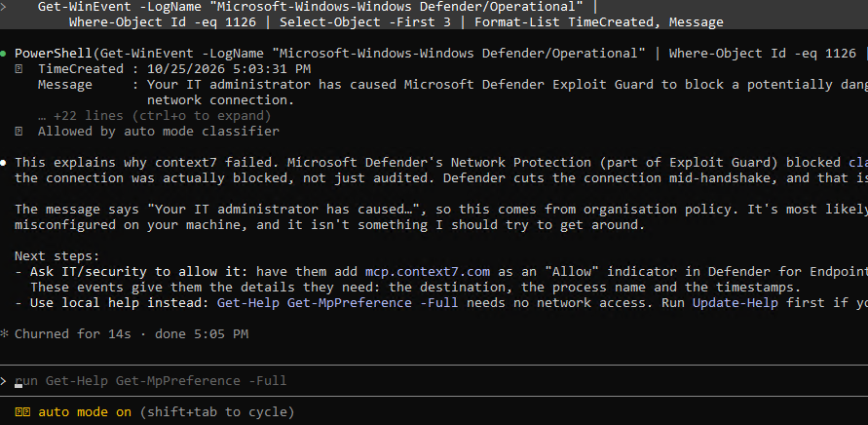Click the "network connection." continuation line
Image resolution: width=868 pixels, height=425 pixels.
pyautogui.click(x=220, y=100)
